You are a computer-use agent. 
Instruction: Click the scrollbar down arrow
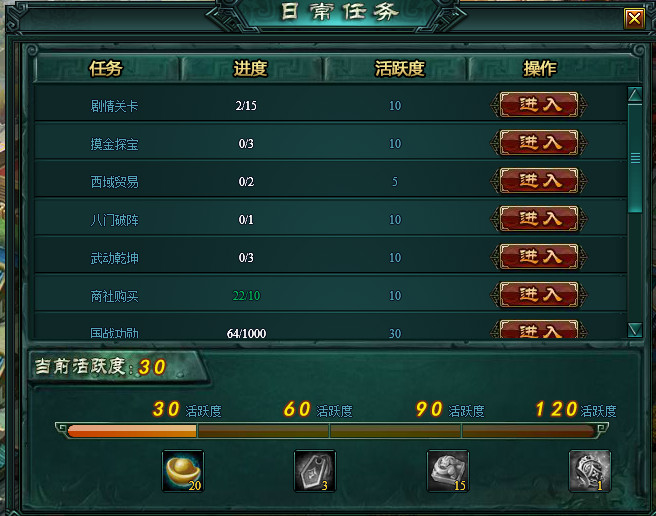[635, 329]
